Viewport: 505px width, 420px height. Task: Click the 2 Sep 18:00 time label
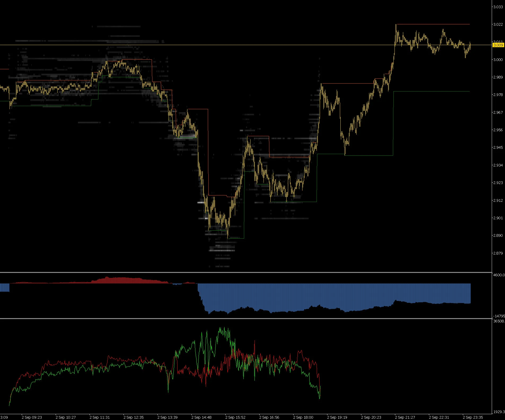click(303, 417)
